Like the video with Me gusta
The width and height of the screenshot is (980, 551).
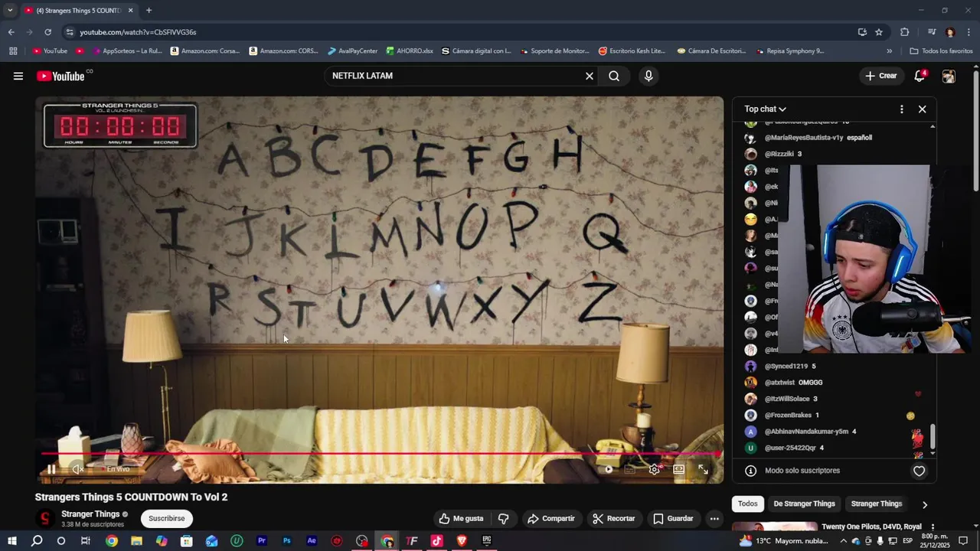[x=461, y=518]
